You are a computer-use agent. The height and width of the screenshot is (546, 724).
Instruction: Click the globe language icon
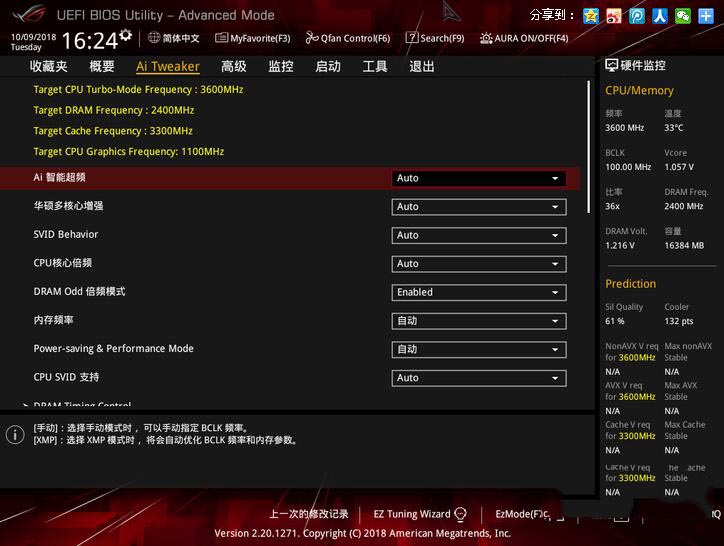[154, 37]
